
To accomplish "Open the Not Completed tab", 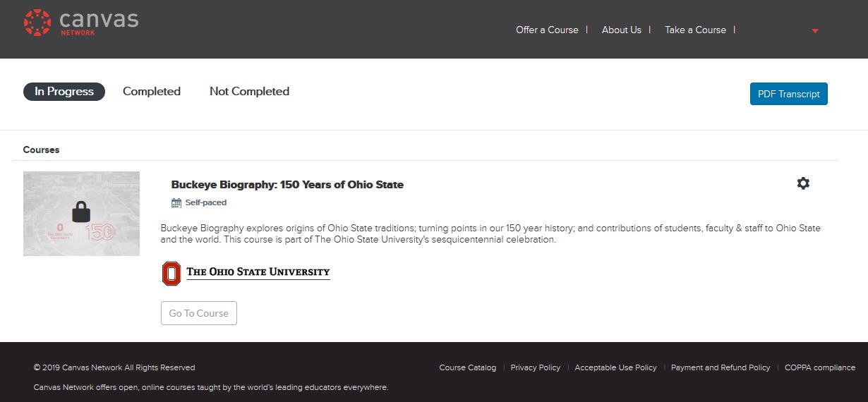I will tap(249, 92).
